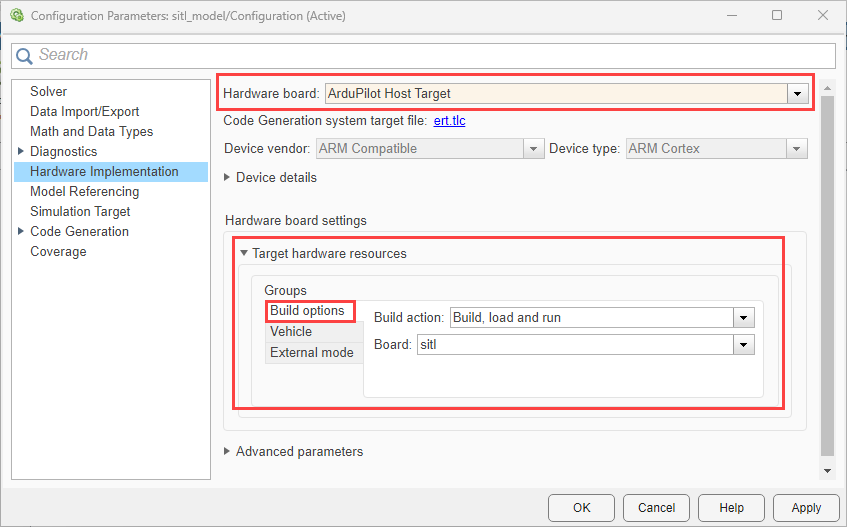The image size is (847, 527).
Task: Select the Diagnostics category
Action: tap(64, 151)
